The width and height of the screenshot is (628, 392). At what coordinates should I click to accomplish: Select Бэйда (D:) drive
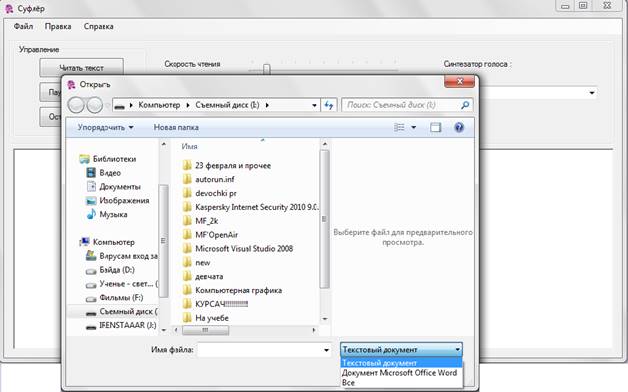(111, 270)
